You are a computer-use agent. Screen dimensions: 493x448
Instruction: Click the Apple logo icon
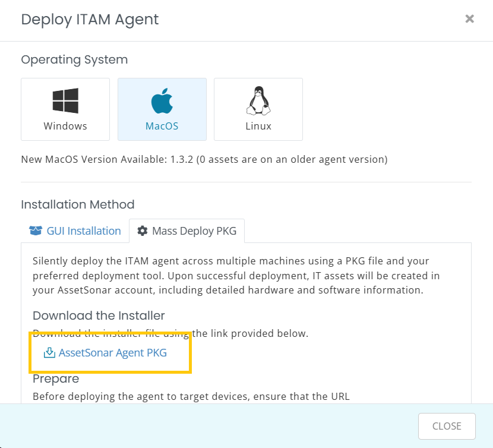point(162,100)
